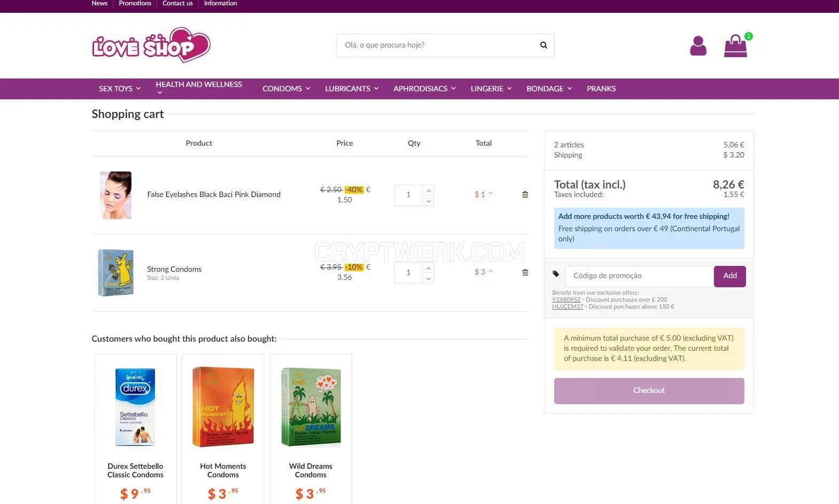Remove Strong Condoms with trash icon
839x504 pixels.
point(525,272)
